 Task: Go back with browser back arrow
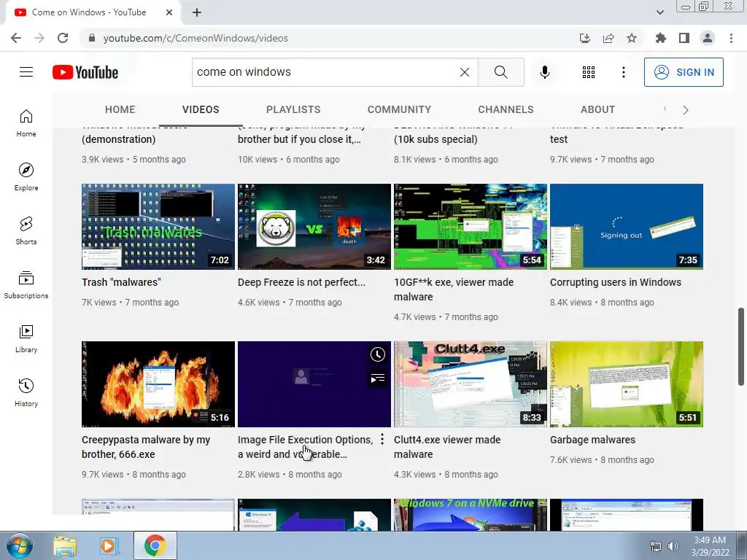(x=16, y=38)
